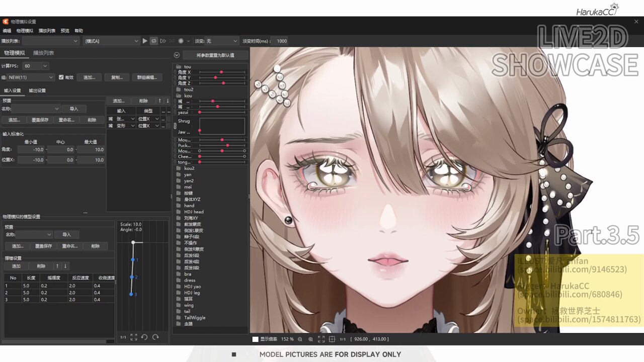Click the undo rotation icon in pendulum preview
The image size is (644, 362).
point(144,337)
